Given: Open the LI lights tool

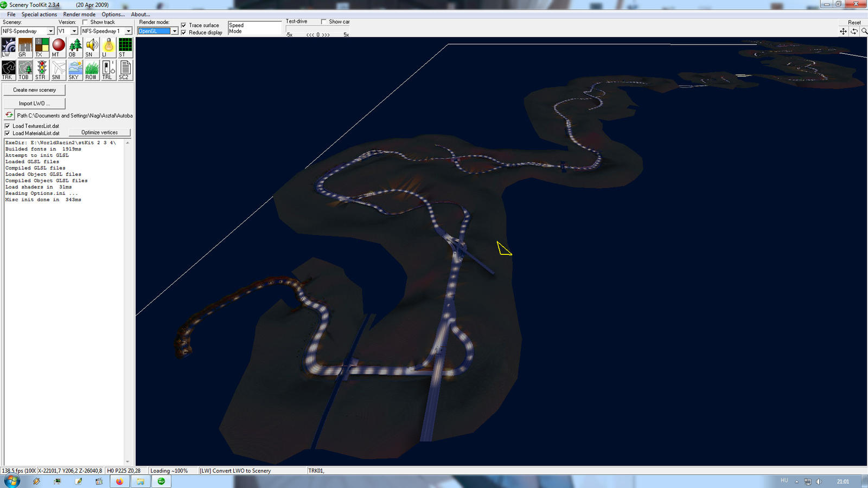Looking at the screenshot, I should tap(108, 47).
